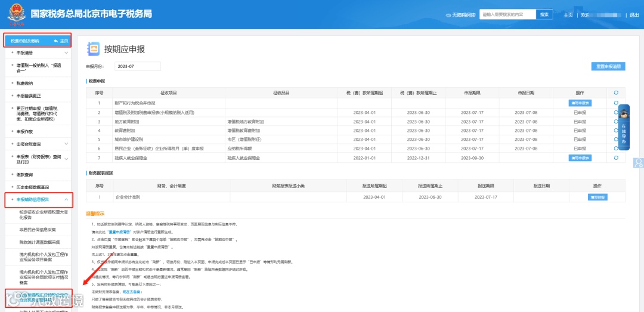Click the 征收项目 column header
This screenshot has height=312, width=644.
point(168,93)
